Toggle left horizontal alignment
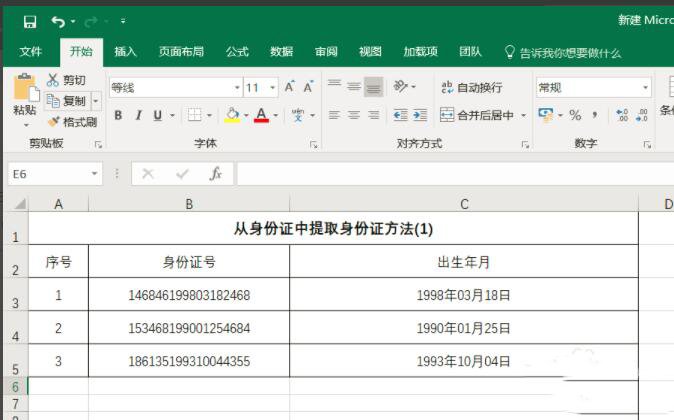This screenshot has height=420, width=674. tap(334, 115)
